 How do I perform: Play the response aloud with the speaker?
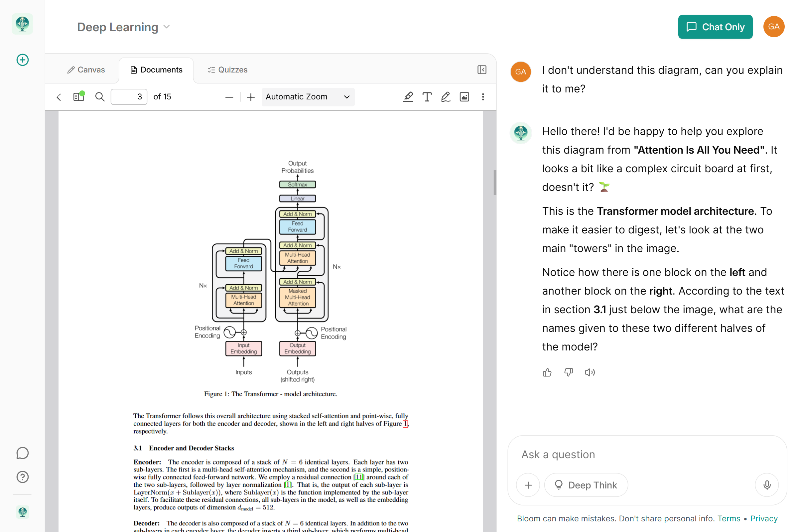[590, 372]
